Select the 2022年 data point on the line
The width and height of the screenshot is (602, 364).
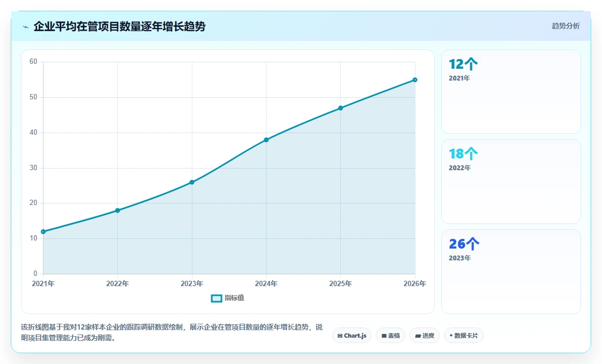click(118, 210)
